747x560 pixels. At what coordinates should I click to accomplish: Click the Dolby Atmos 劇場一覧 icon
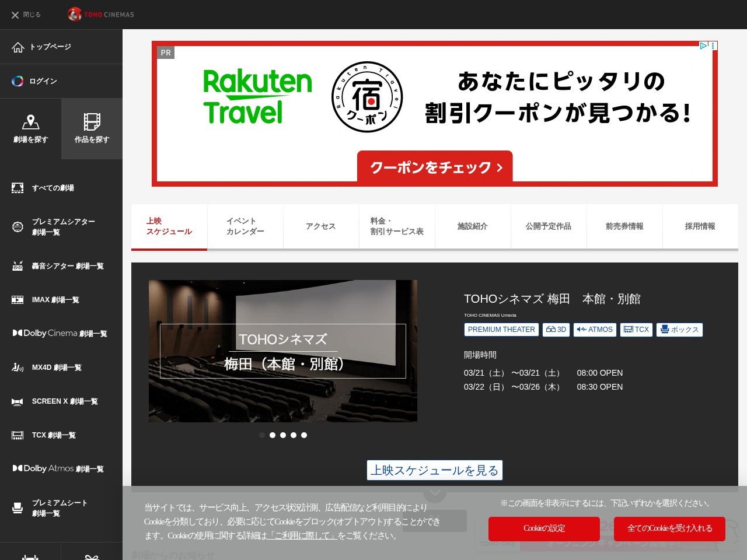coord(18,468)
